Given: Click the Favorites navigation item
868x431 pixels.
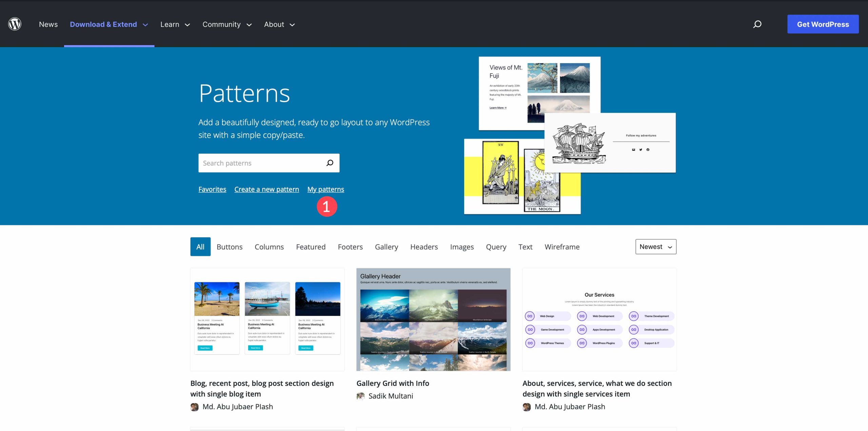Looking at the screenshot, I should [x=212, y=189].
